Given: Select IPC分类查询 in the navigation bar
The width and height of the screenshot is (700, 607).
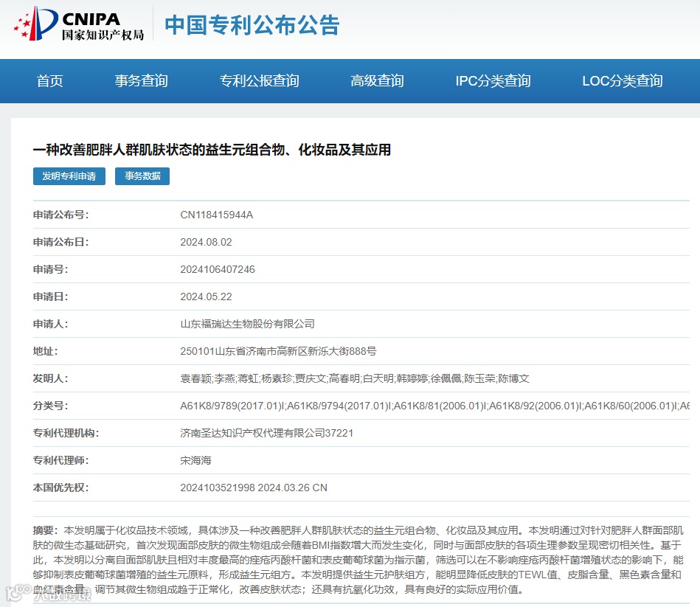Looking at the screenshot, I should coord(493,81).
